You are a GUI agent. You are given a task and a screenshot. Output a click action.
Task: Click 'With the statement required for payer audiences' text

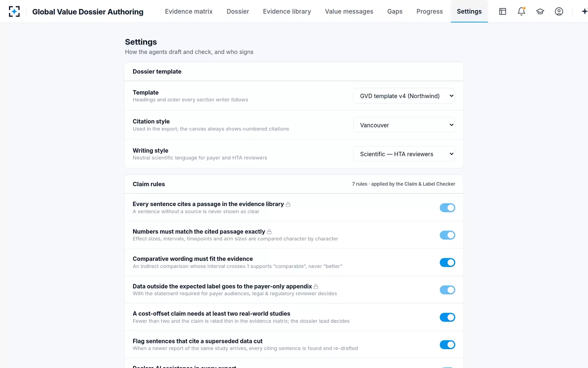[x=235, y=294]
